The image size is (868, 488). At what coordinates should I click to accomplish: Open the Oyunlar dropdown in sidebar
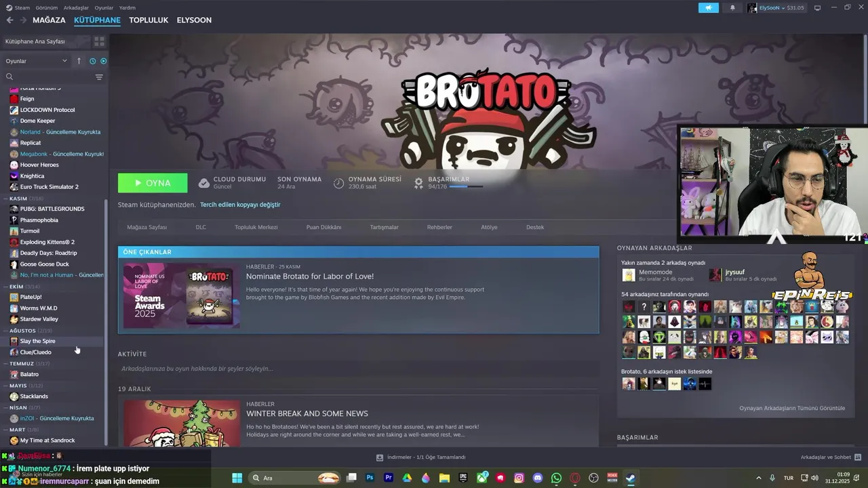(x=37, y=61)
